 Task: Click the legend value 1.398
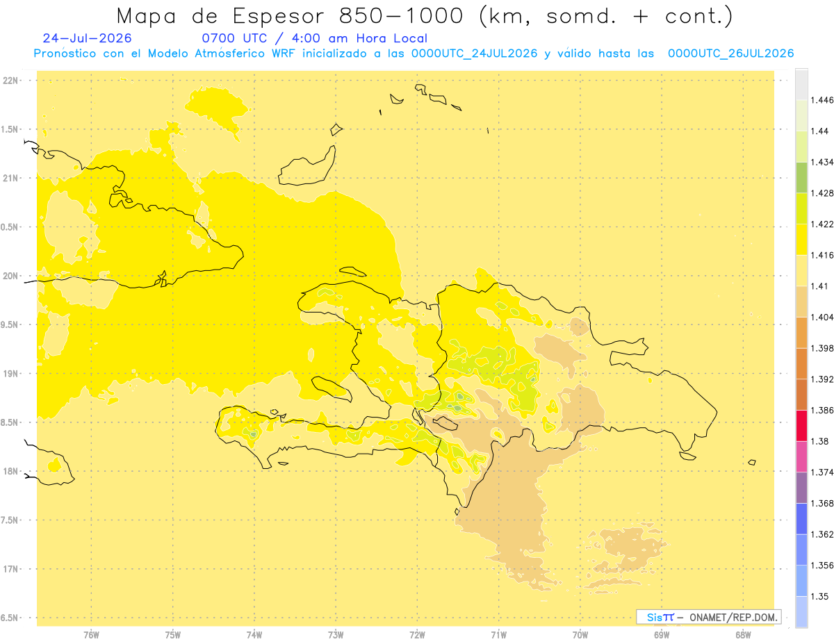click(x=822, y=348)
